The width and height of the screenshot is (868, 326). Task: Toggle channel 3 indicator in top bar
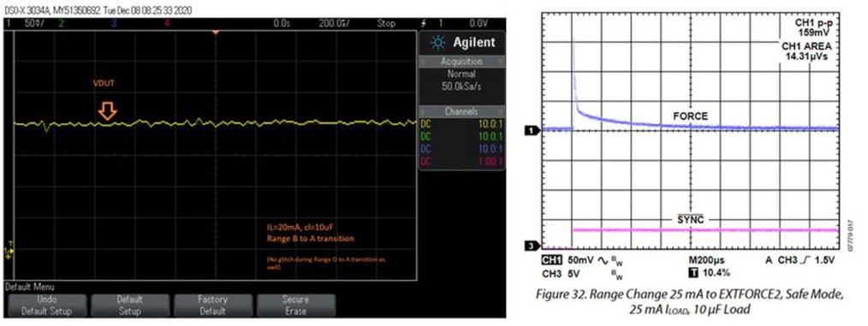coord(114,24)
